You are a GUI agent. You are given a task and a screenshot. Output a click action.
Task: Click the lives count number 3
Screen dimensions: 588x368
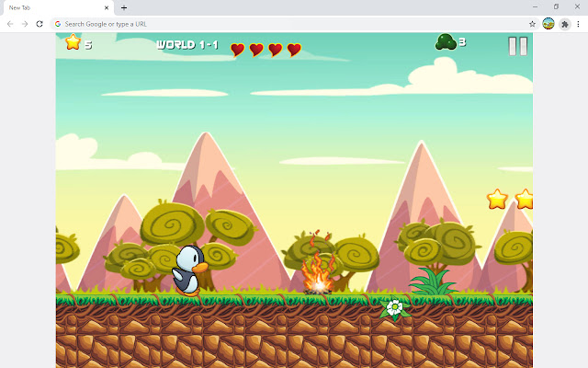pos(462,42)
